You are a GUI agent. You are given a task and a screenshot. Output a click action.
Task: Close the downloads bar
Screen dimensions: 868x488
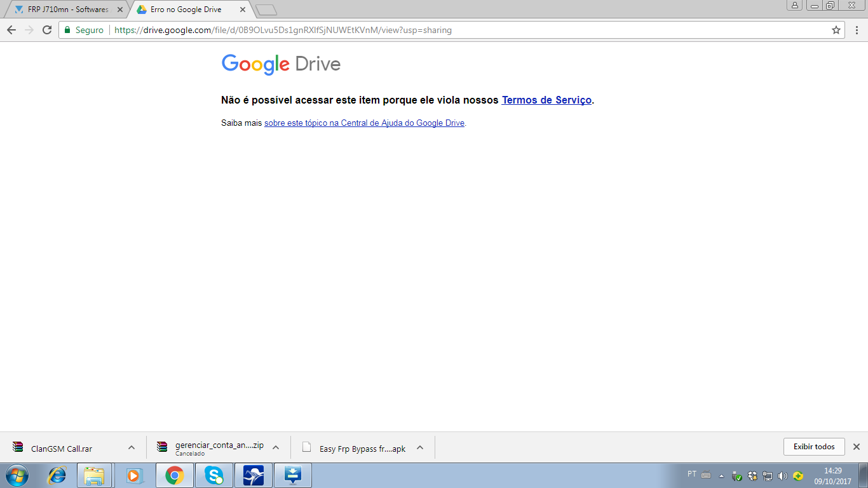856,447
